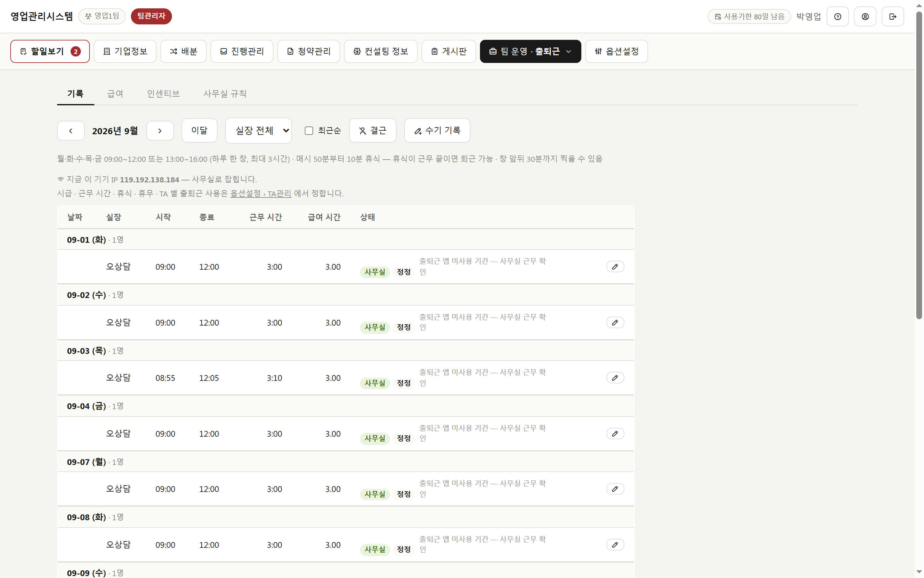Open the 진행관리 menu
The height and width of the screenshot is (578, 924).
[242, 51]
